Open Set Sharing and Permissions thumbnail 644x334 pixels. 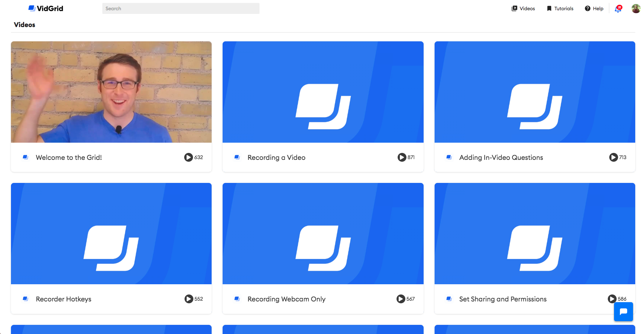(535, 233)
